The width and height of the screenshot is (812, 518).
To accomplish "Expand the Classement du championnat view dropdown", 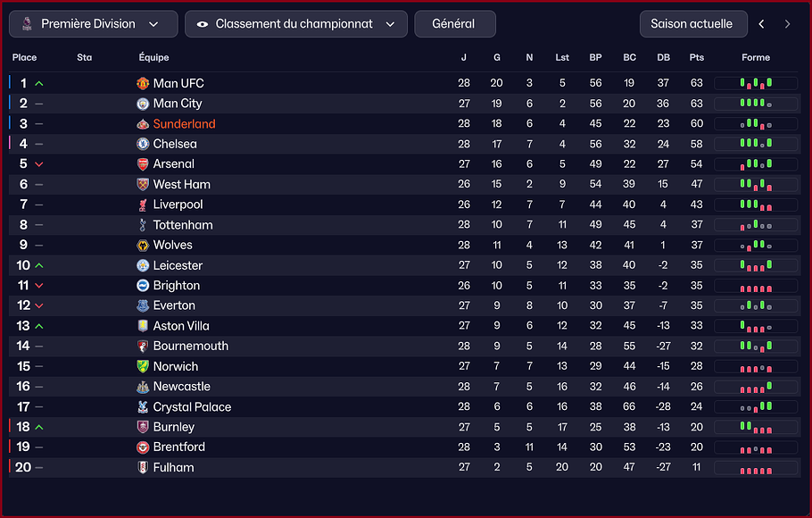I will tap(295, 24).
